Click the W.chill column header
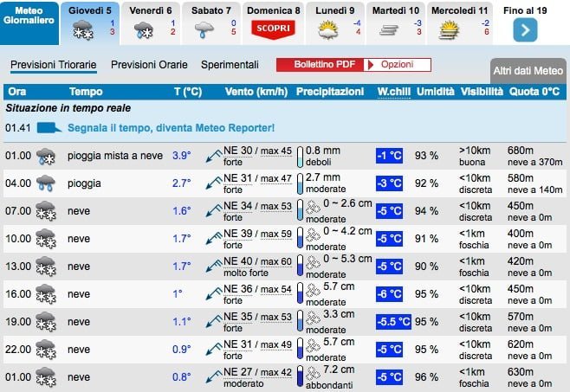Image resolution: width=570 pixels, height=392 pixels. coord(393,92)
